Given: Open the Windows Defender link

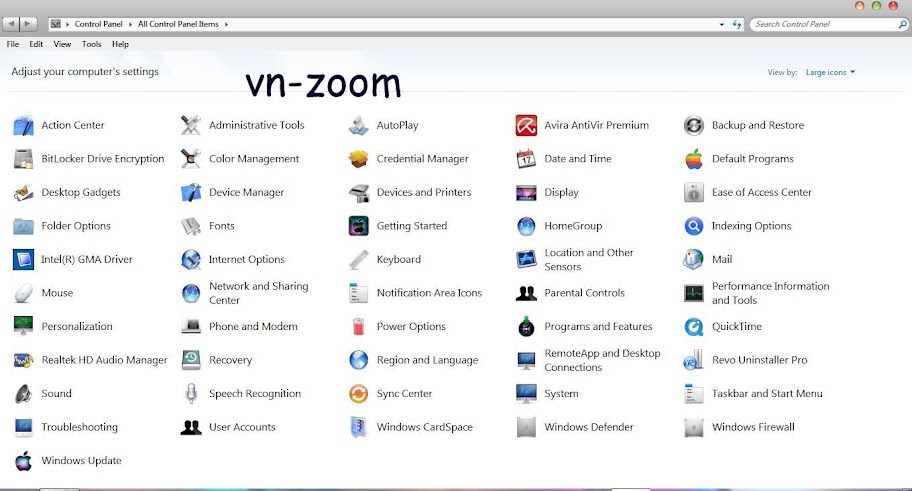Looking at the screenshot, I should pyautogui.click(x=589, y=428).
